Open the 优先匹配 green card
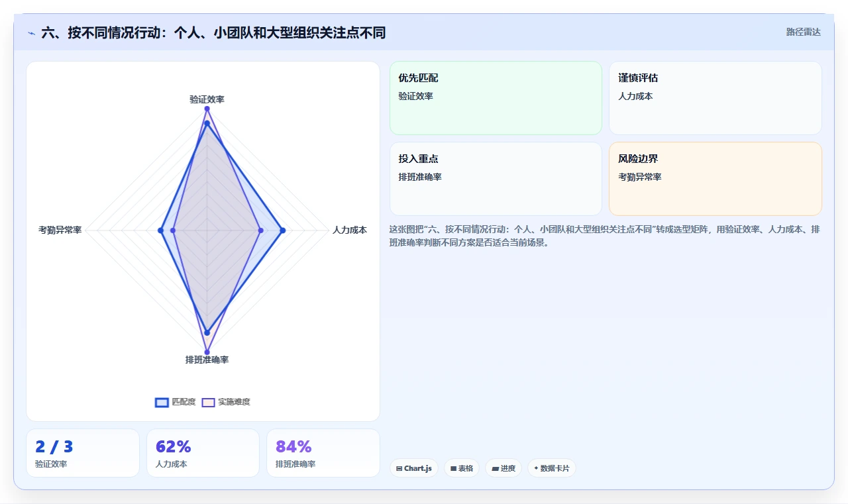The image size is (848, 504). point(496,98)
